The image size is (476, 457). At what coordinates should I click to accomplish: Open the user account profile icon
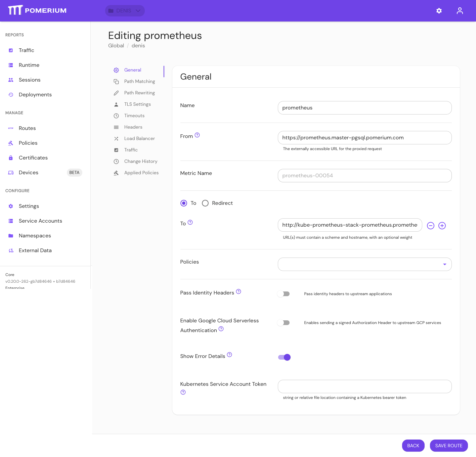pyautogui.click(x=460, y=11)
